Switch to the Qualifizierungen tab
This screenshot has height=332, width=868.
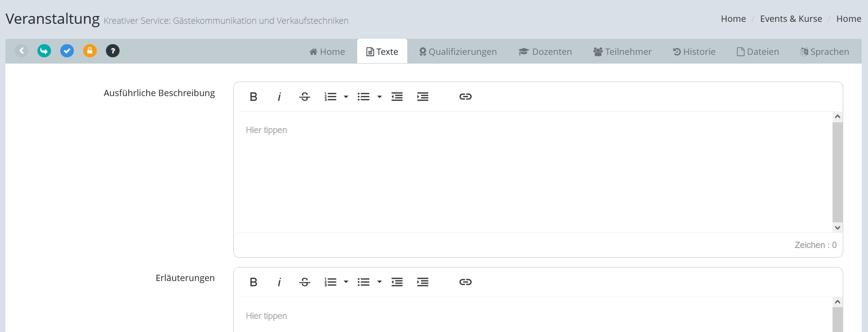pos(457,51)
